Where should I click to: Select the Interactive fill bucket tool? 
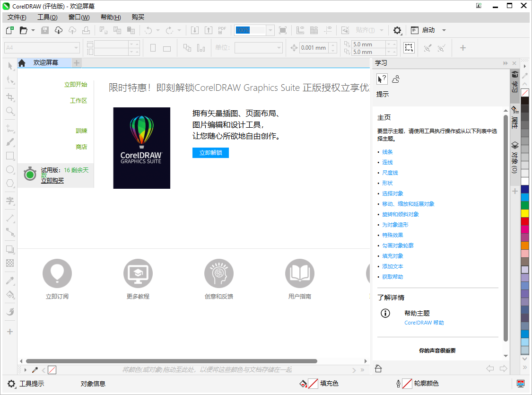tap(10, 295)
